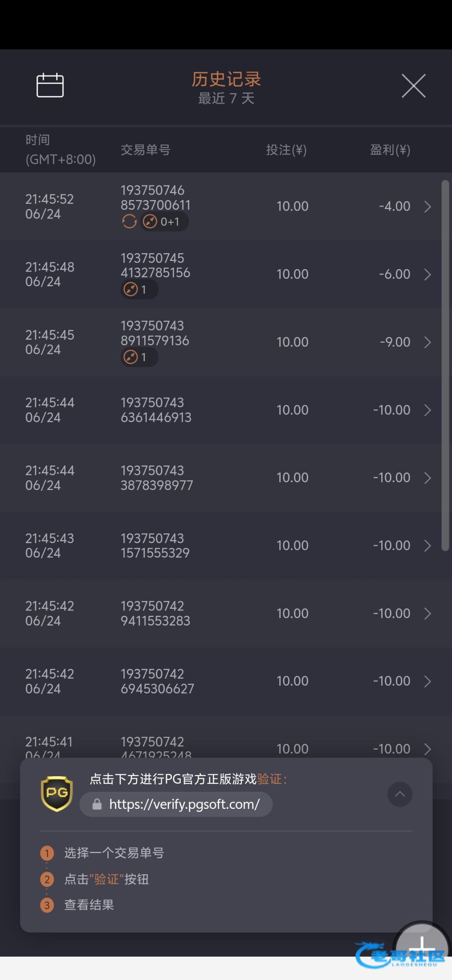This screenshot has width=452, height=980.
Task: Click the 盈利(¥) column header
Action: pos(390,150)
